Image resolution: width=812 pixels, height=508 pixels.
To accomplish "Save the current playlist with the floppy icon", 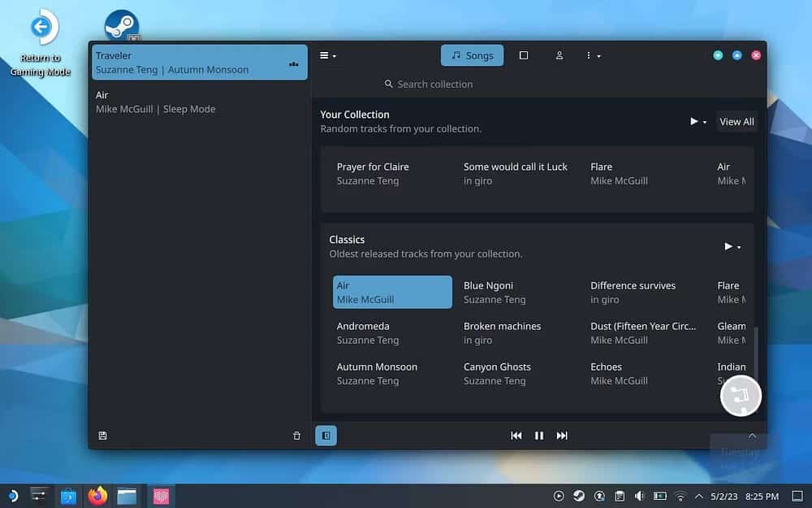I will pos(102,436).
